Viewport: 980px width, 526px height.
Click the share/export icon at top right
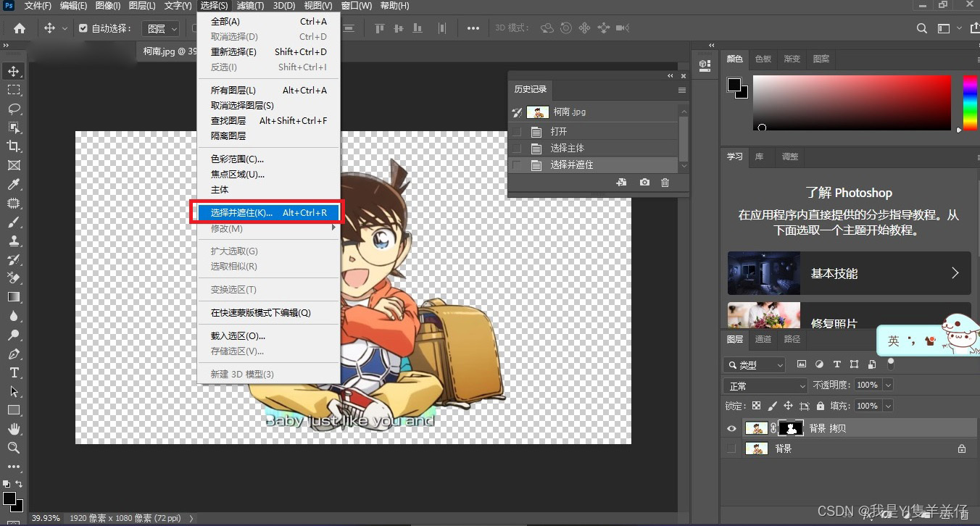tap(974, 28)
